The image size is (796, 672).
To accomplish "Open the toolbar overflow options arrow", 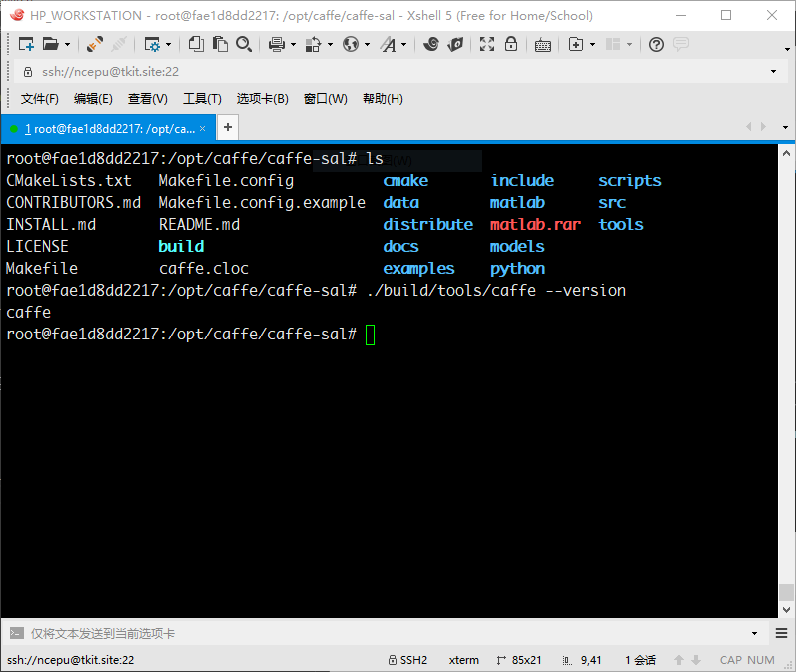I will tap(787, 49).
